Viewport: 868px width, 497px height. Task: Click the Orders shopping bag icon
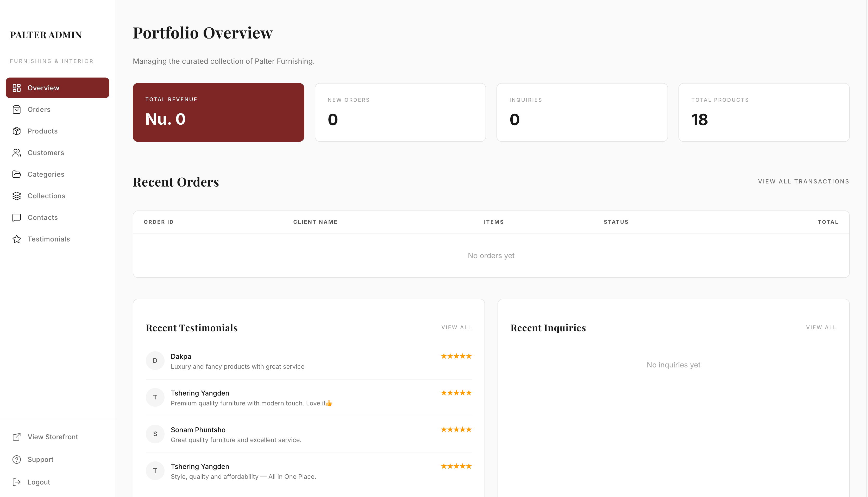[x=16, y=110]
